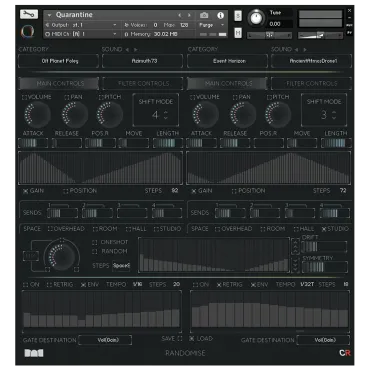Click the Purge menu button
The height and width of the screenshot is (370, 370).
212,25
